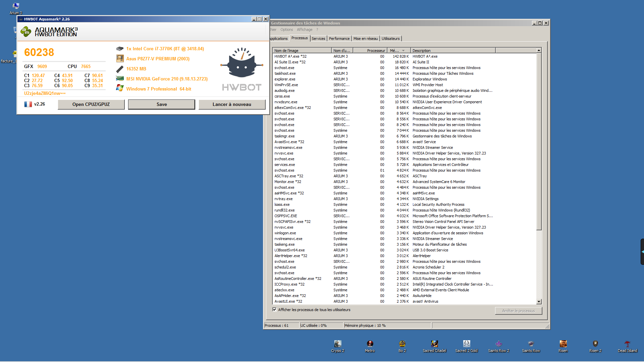
Task: Switch to the Services tab
Action: pos(318,39)
